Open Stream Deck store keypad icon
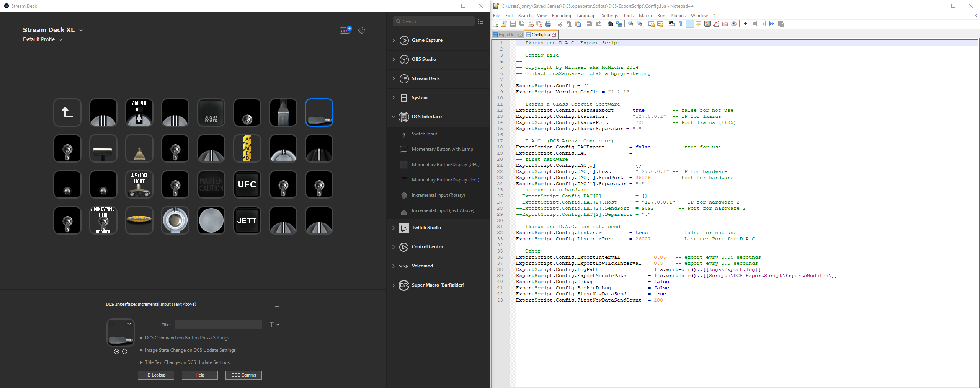The image size is (980, 388). click(x=346, y=30)
